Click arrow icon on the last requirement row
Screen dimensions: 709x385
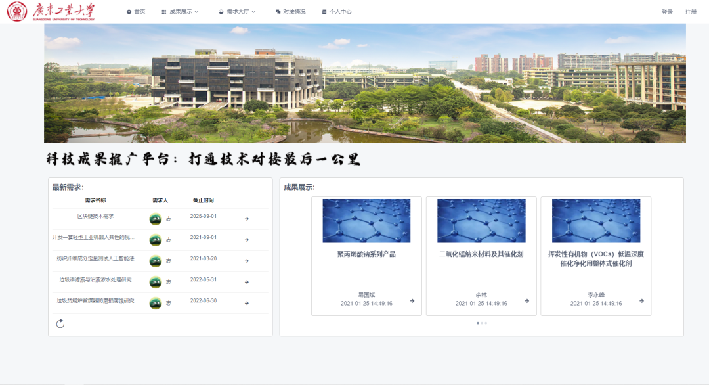tap(247, 303)
